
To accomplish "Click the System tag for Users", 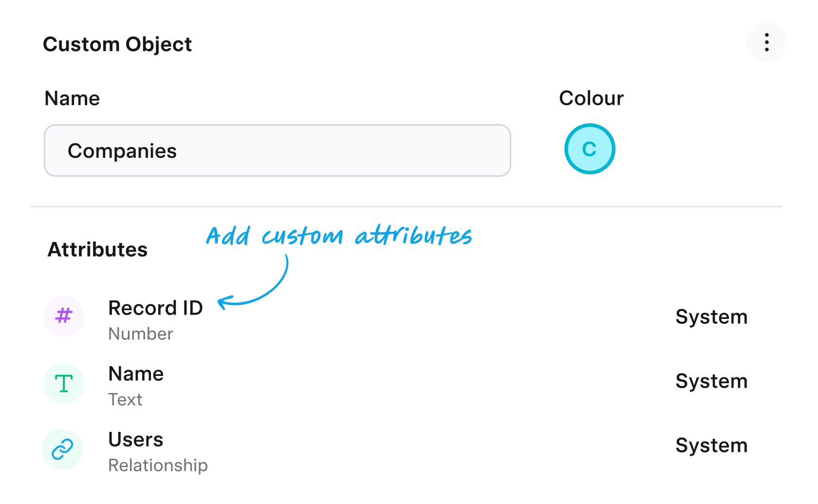I will (711, 446).
